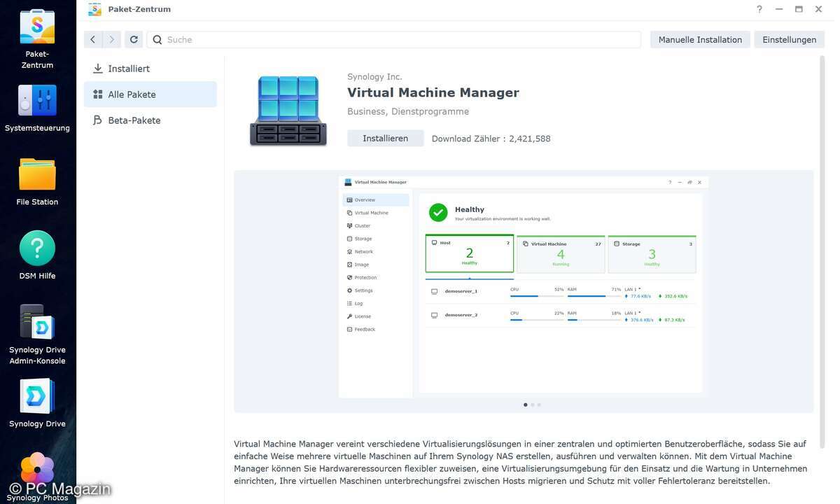Image resolution: width=840 pixels, height=504 pixels.
Task: Close the Paket-Zentrum window
Action: 818,9
